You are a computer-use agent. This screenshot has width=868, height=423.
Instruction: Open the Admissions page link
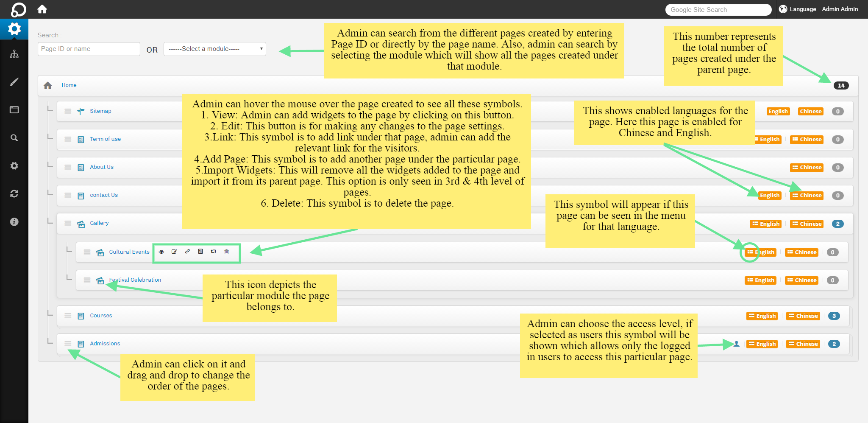click(105, 344)
